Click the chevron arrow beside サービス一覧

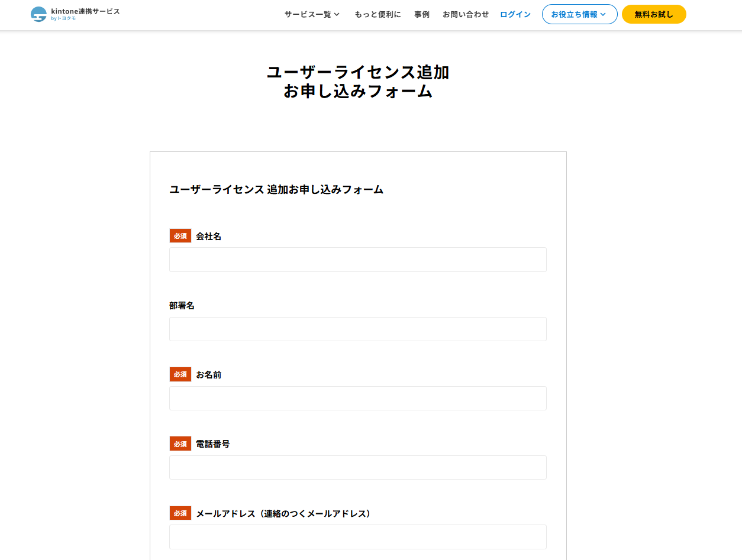coord(337,15)
